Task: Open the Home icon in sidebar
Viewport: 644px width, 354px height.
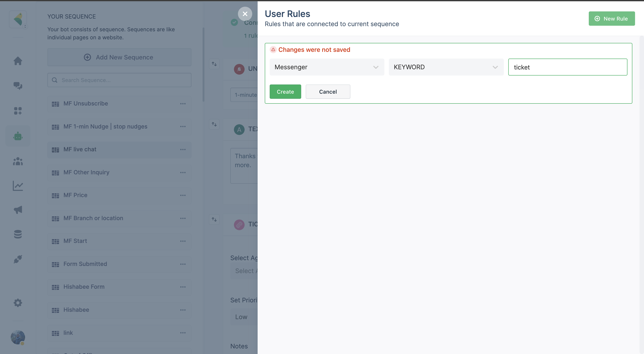Action: 18,61
